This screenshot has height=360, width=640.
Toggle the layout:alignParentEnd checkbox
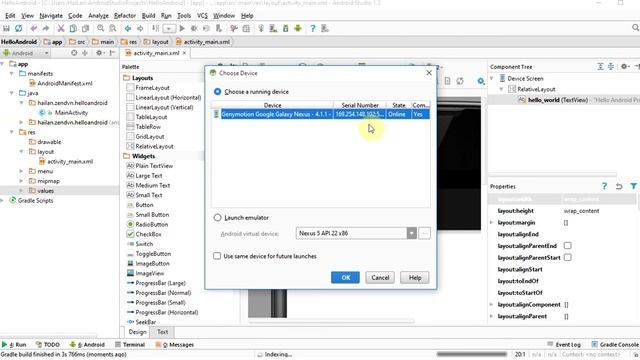coord(567,245)
